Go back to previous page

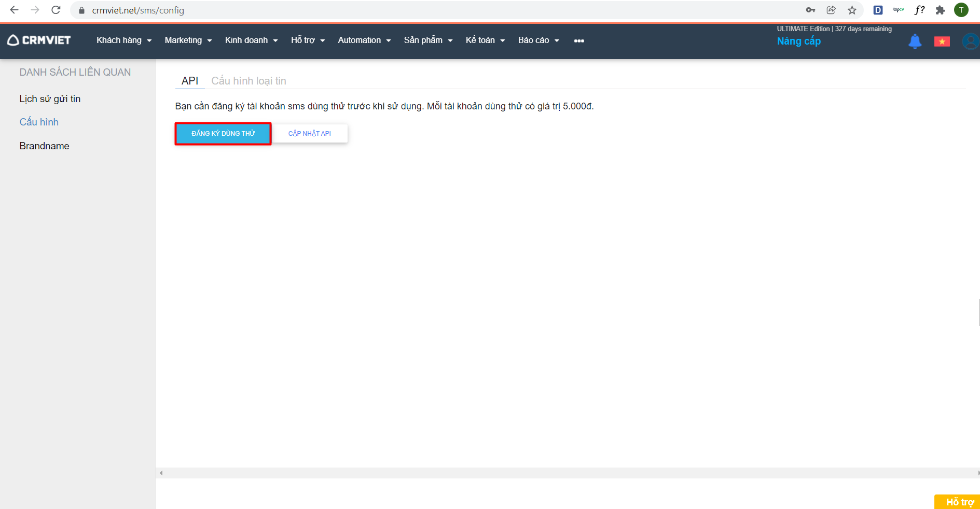(14, 10)
